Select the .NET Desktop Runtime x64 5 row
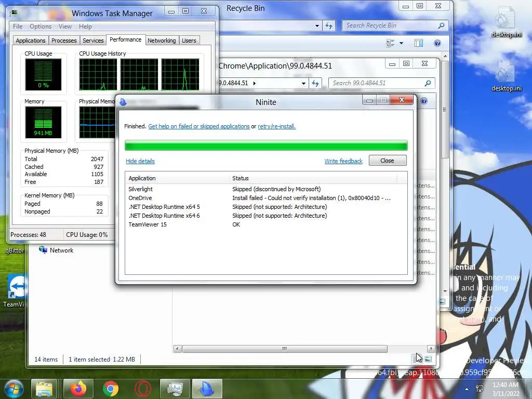Image resolution: width=532 pixels, height=399 pixels. pos(266,207)
